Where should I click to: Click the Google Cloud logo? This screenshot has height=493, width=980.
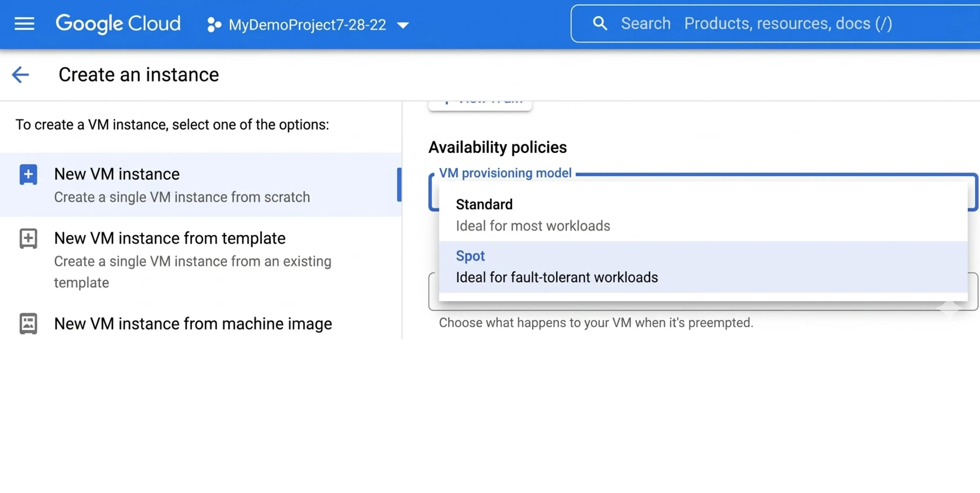118,24
